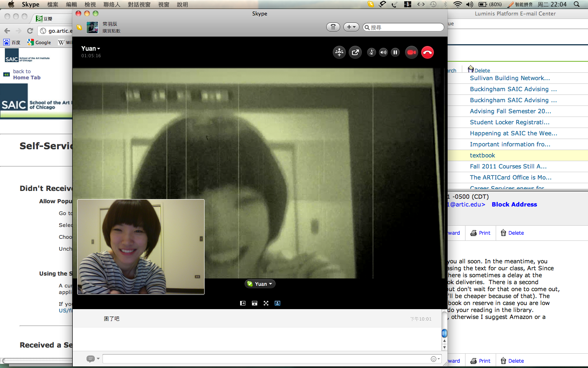Screen dimensions: 588x368
Task: Open the Yuan name dropdown above call timer
Action: (x=91, y=49)
